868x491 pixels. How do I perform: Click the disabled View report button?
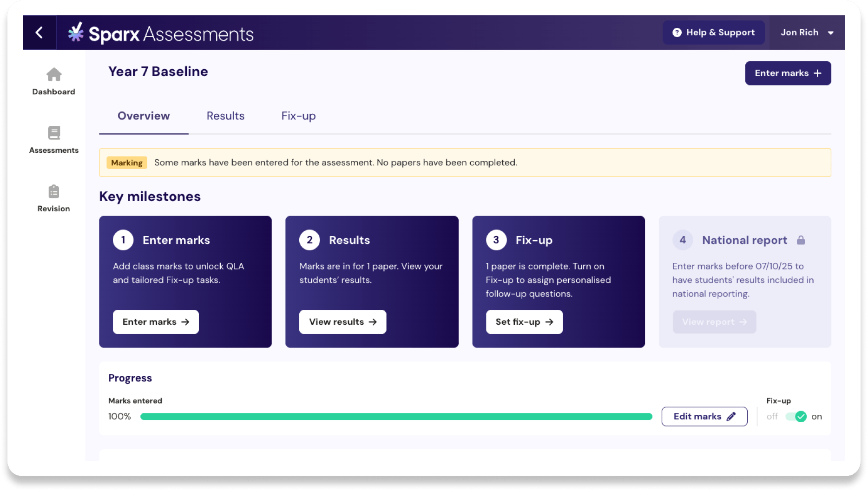click(x=714, y=322)
